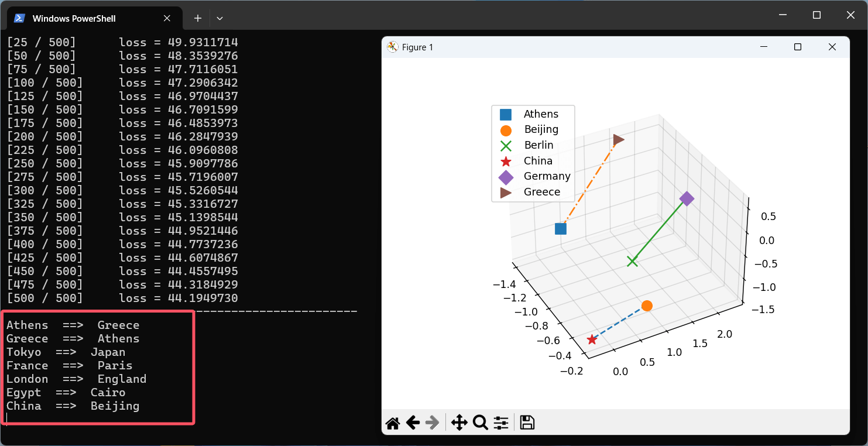This screenshot has height=446, width=868.
Task: Toggle the pan/move tool in the figure toolbar
Action: [x=459, y=422]
